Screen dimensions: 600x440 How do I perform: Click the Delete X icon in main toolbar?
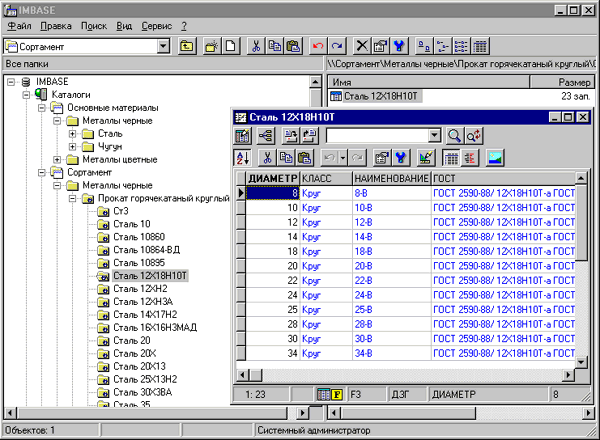pos(363,46)
